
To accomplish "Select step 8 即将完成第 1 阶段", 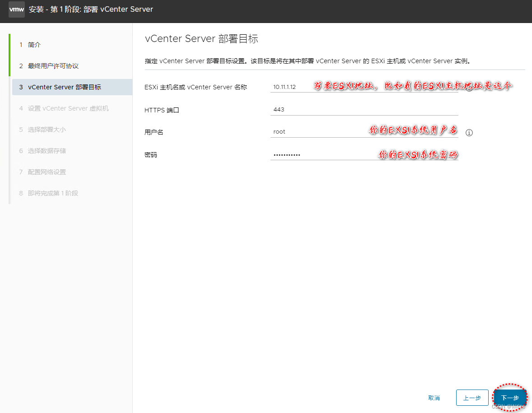I will coord(48,193).
